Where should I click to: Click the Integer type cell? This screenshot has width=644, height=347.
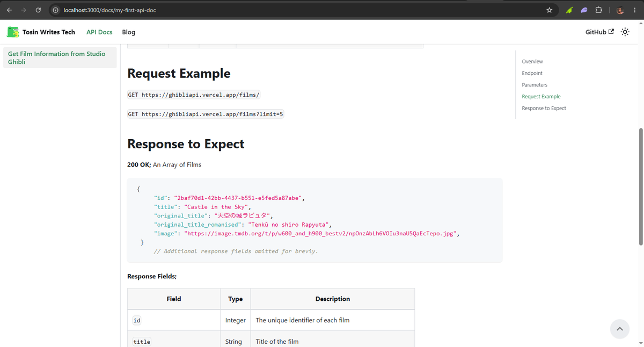[236, 320]
